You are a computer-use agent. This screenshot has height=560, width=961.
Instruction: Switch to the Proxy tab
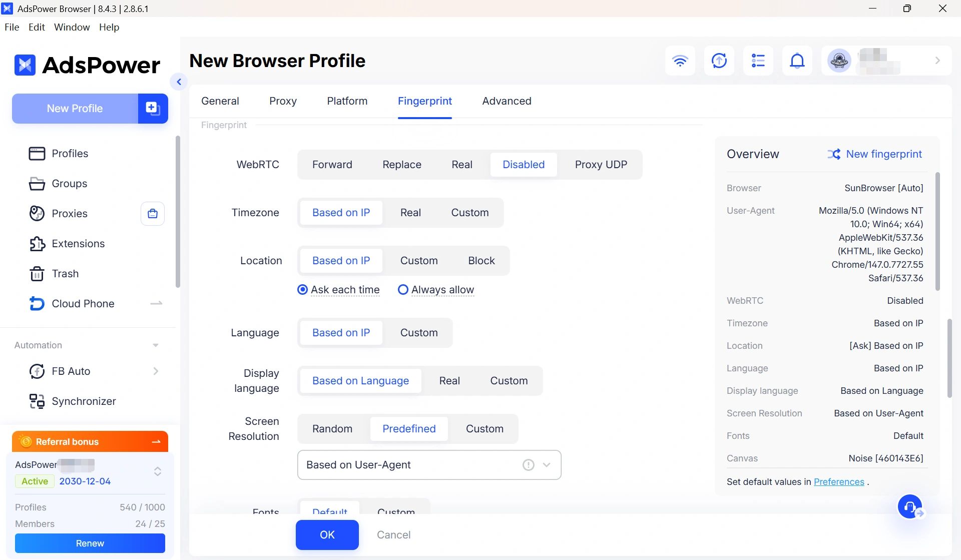pos(283,101)
